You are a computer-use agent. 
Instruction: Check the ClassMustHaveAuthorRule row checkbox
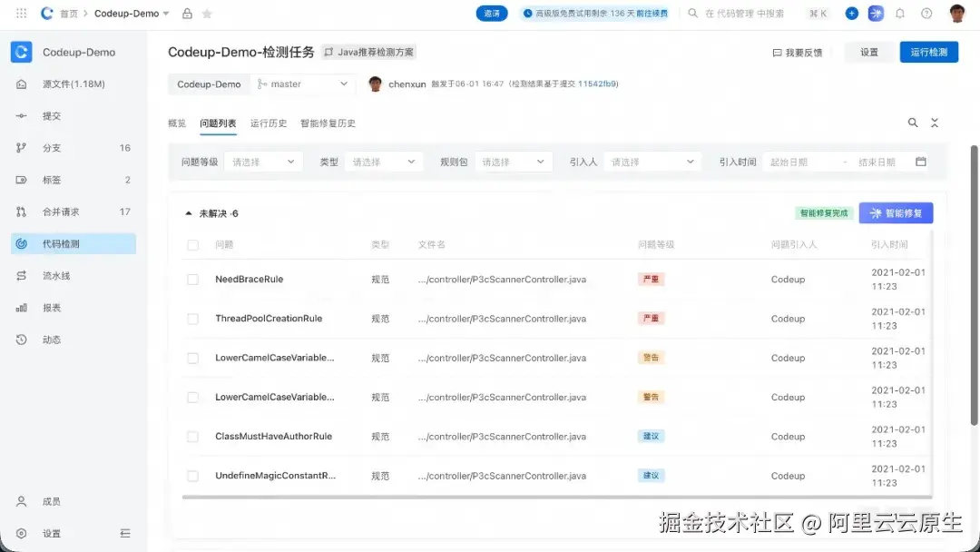coord(193,437)
